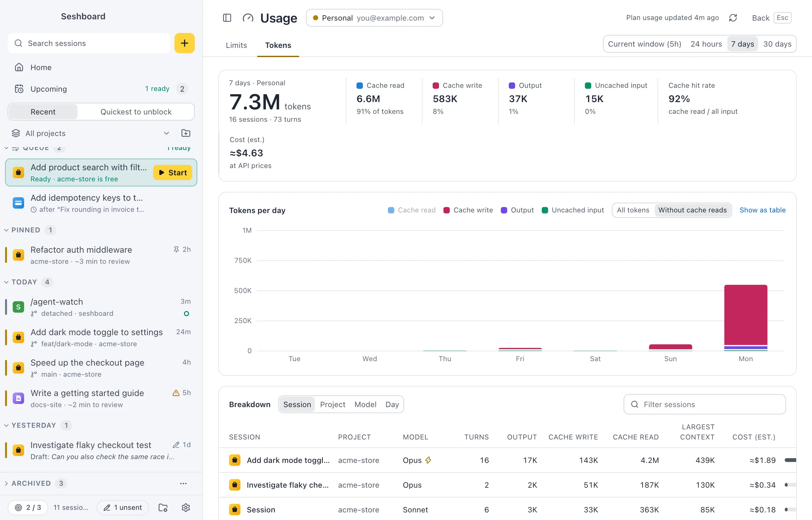Click cost bar for Add dark mode row
The image size is (812, 520).
tap(790, 460)
